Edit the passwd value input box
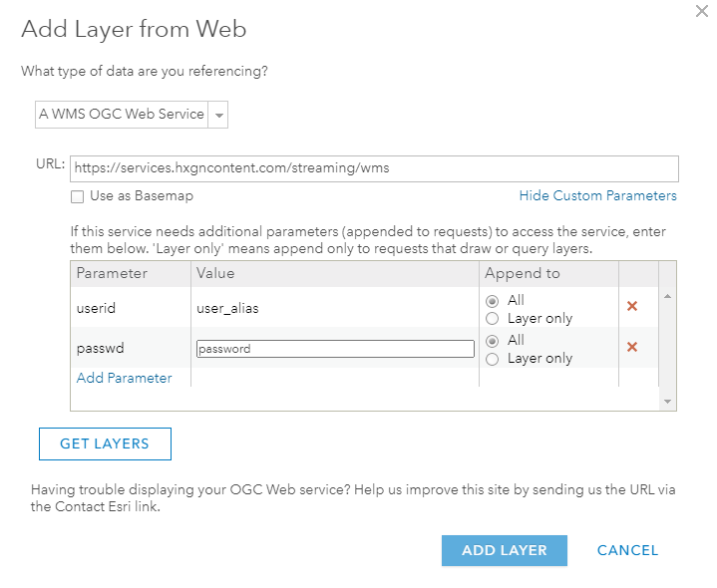Screen dimensions: 717x588 [x=334, y=349]
